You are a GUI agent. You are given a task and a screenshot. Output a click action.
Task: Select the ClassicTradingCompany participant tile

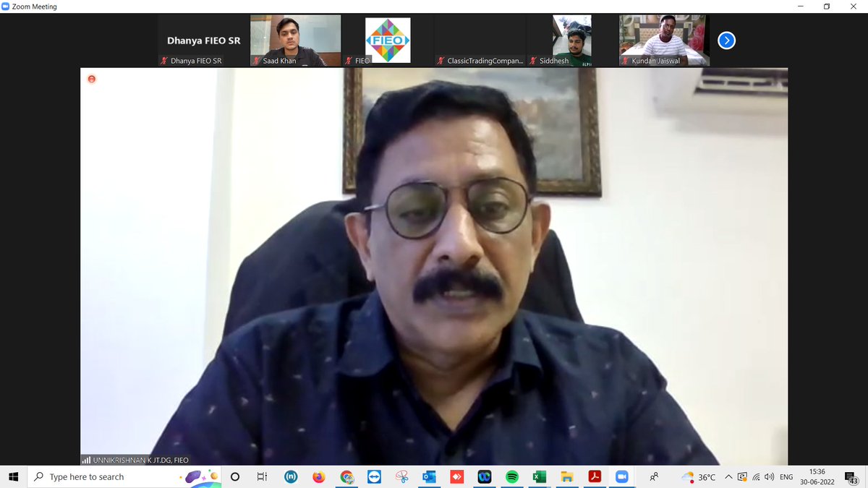[480, 40]
